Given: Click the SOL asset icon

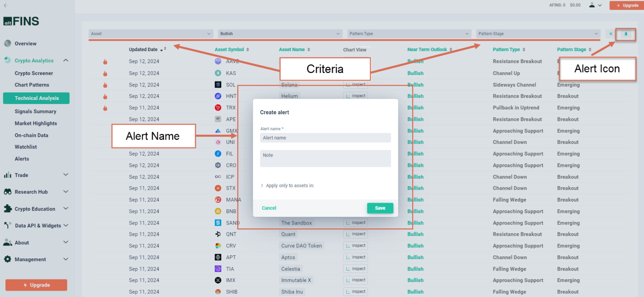Looking at the screenshot, I should pos(218,85).
